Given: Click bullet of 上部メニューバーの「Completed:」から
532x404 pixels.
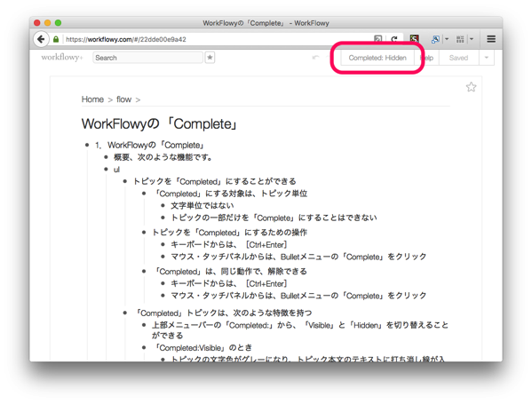Looking at the screenshot, I should click(144, 325).
